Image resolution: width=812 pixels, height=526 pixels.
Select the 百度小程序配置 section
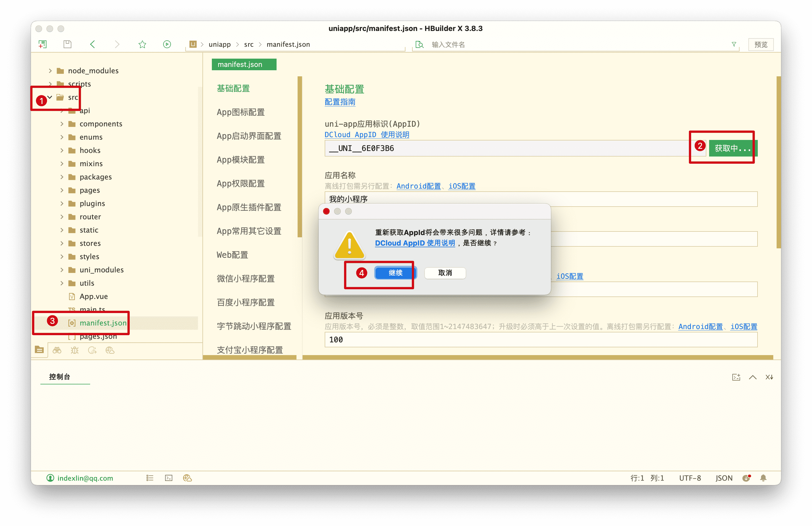[x=246, y=302]
